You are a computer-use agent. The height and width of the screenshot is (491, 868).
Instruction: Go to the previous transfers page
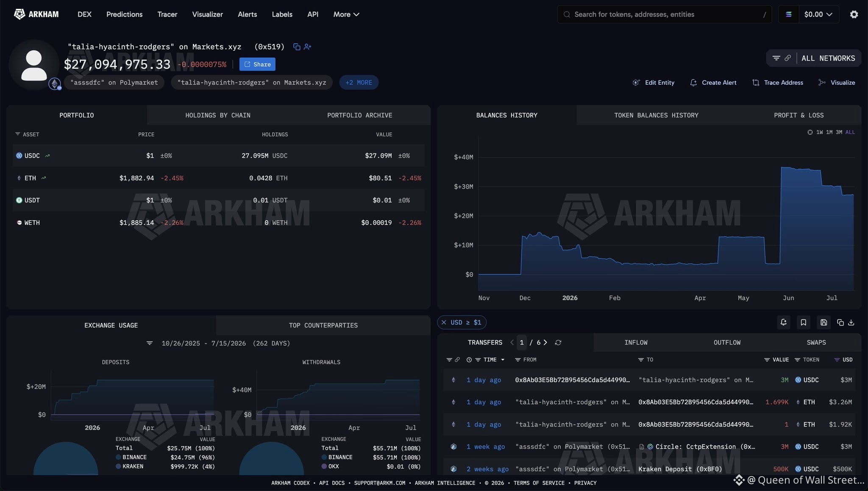pyautogui.click(x=512, y=342)
